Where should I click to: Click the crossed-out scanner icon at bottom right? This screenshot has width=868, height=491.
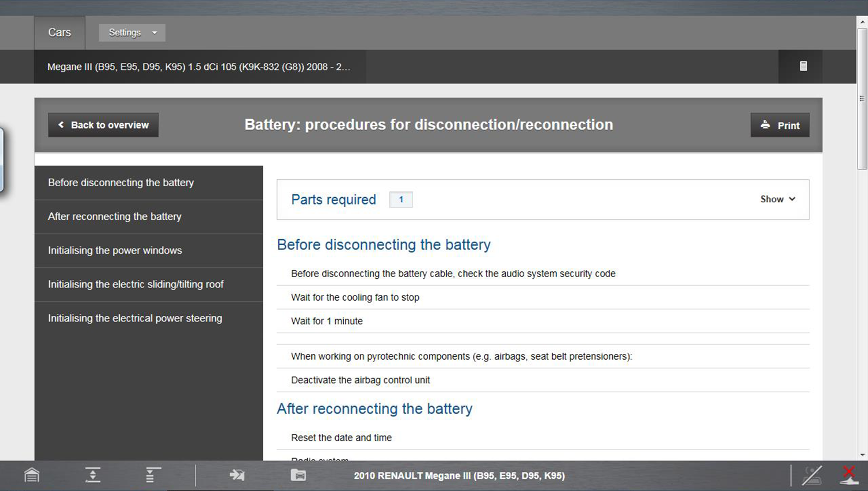(x=811, y=475)
